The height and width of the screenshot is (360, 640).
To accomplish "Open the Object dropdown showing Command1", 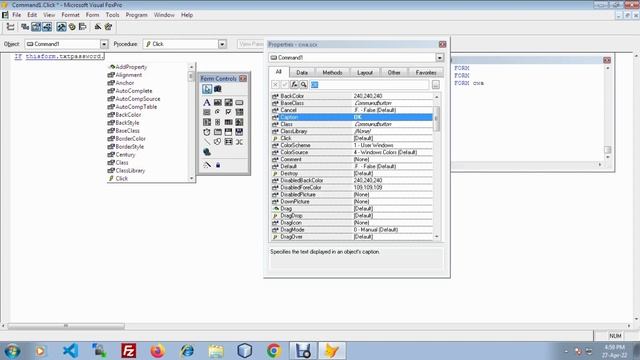I will tap(104, 44).
